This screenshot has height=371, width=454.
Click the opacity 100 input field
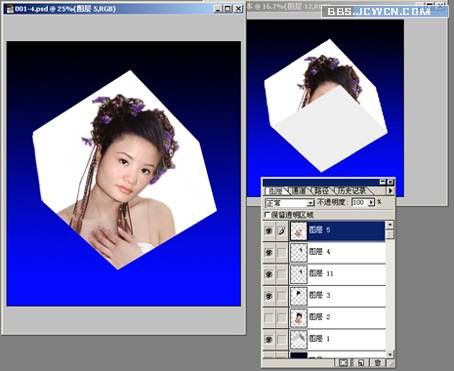[x=359, y=203]
